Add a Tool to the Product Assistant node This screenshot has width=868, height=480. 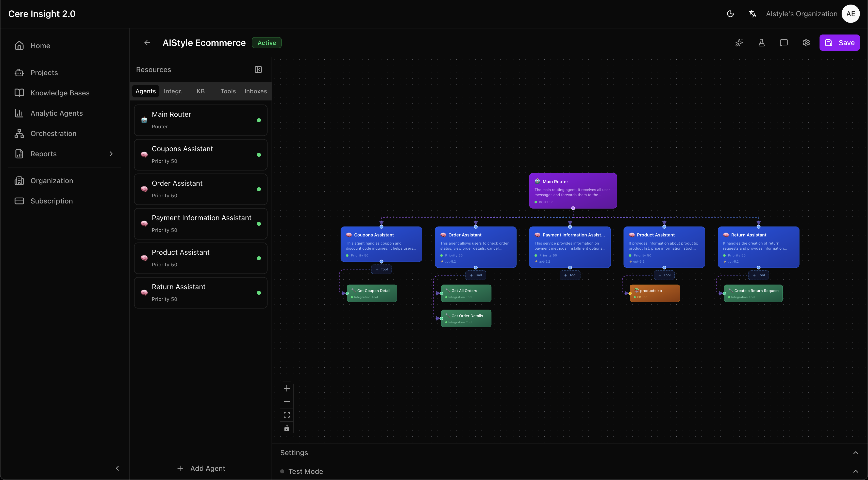pos(664,275)
